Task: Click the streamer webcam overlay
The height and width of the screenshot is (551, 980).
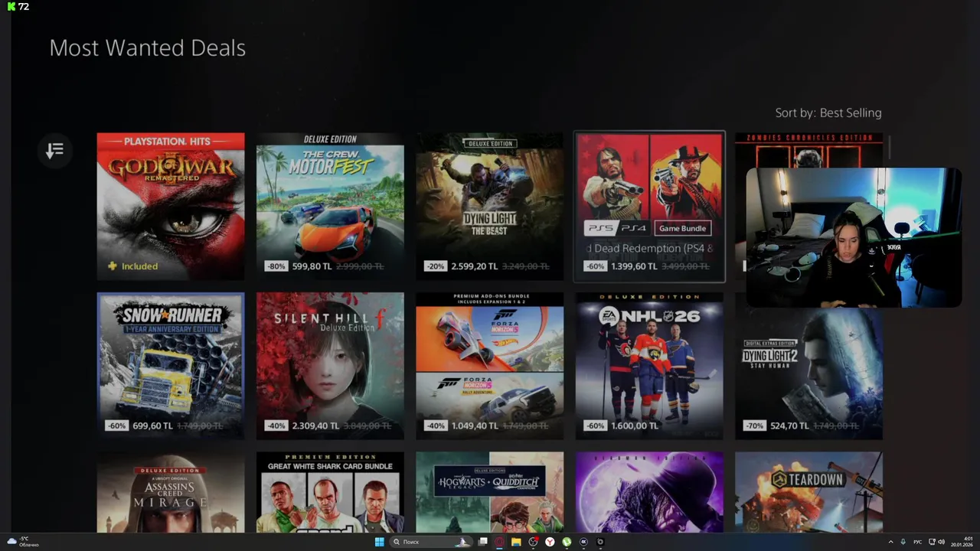Action: point(854,237)
